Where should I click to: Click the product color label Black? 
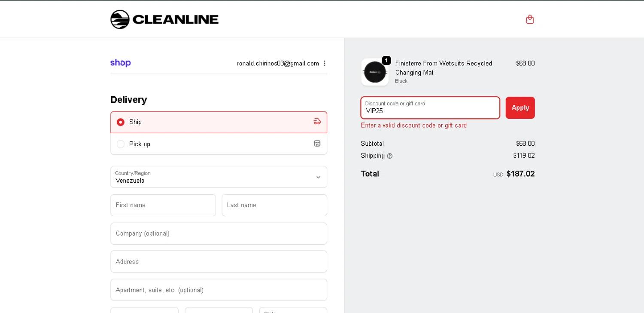(x=401, y=81)
